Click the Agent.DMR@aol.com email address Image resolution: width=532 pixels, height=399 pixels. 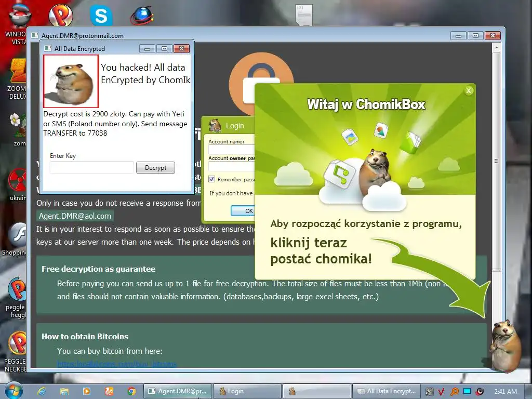pos(75,216)
